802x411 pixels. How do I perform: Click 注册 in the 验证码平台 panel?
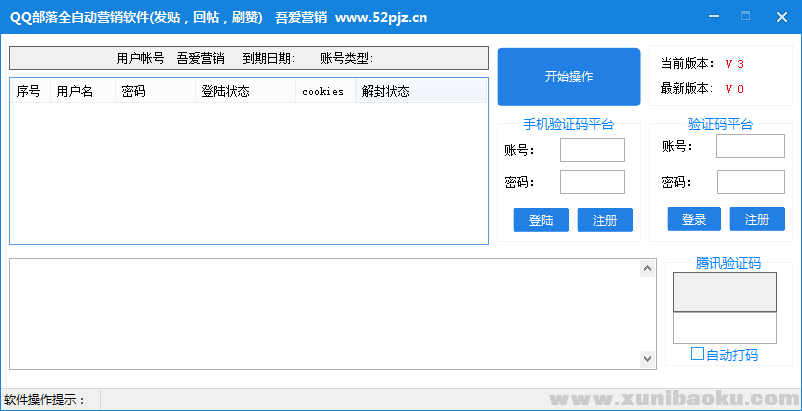click(x=757, y=219)
